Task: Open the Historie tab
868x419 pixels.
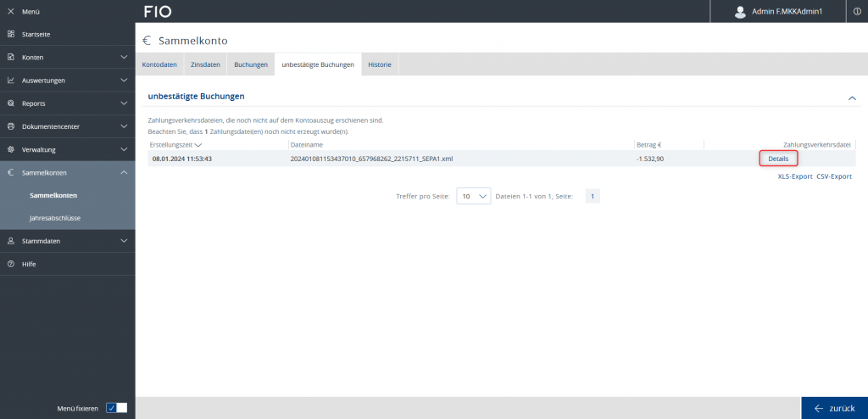Action: tap(379, 64)
